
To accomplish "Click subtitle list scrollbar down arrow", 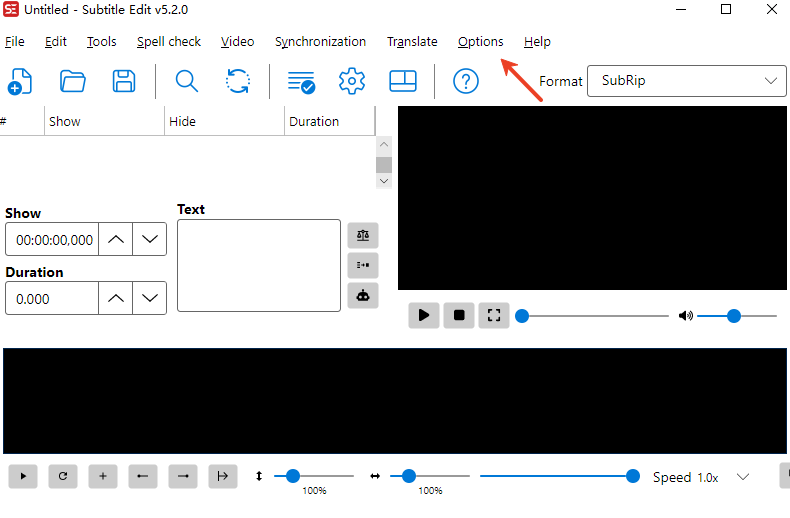I will point(384,181).
